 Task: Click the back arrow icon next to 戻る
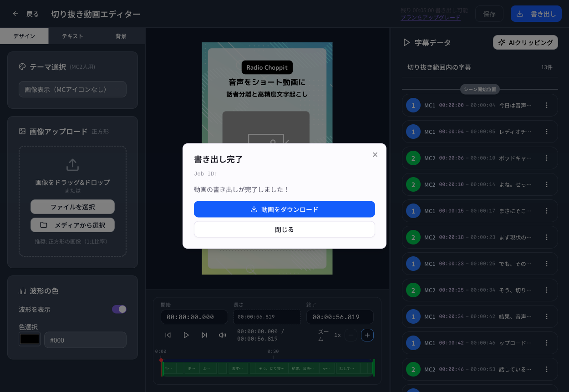point(15,14)
